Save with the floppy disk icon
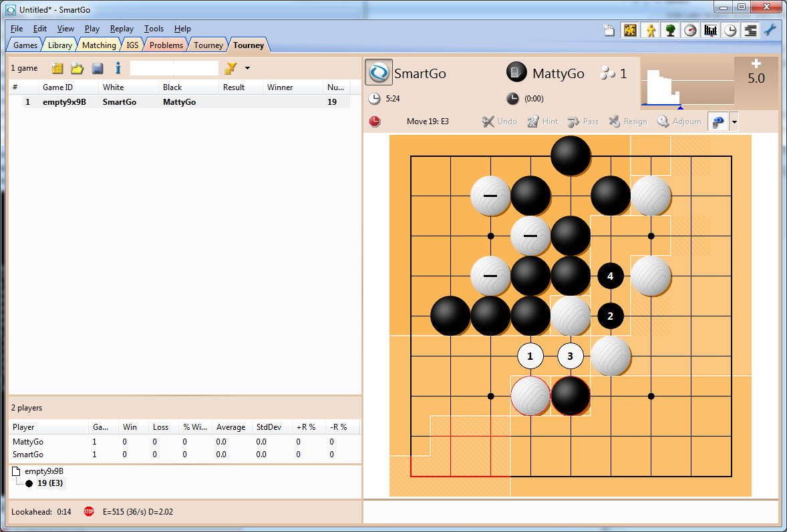Screen dimensions: 787x532 [98, 68]
